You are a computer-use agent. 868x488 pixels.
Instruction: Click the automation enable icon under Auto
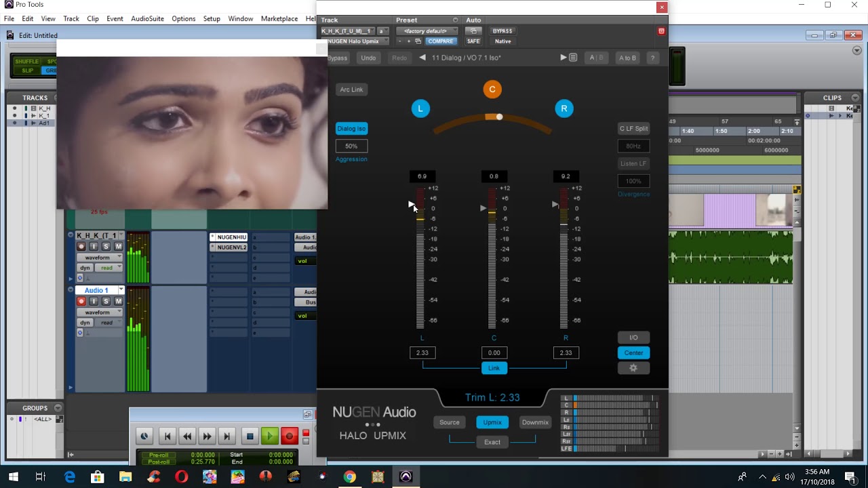click(x=473, y=31)
